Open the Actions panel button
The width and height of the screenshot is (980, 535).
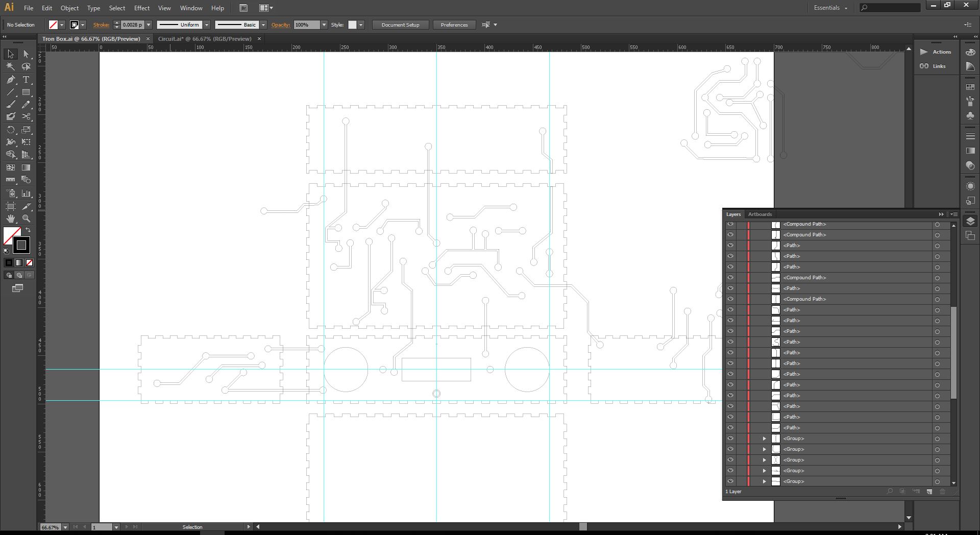click(936, 52)
